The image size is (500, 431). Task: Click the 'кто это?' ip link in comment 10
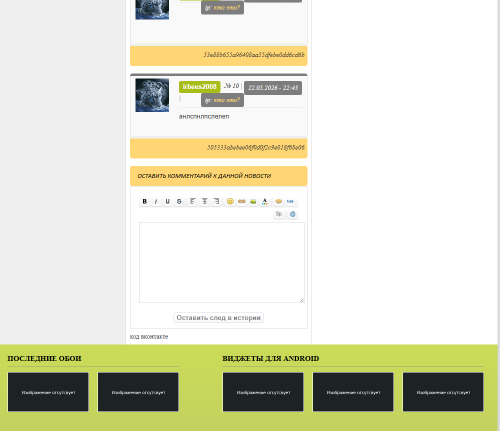(x=227, y=100)
